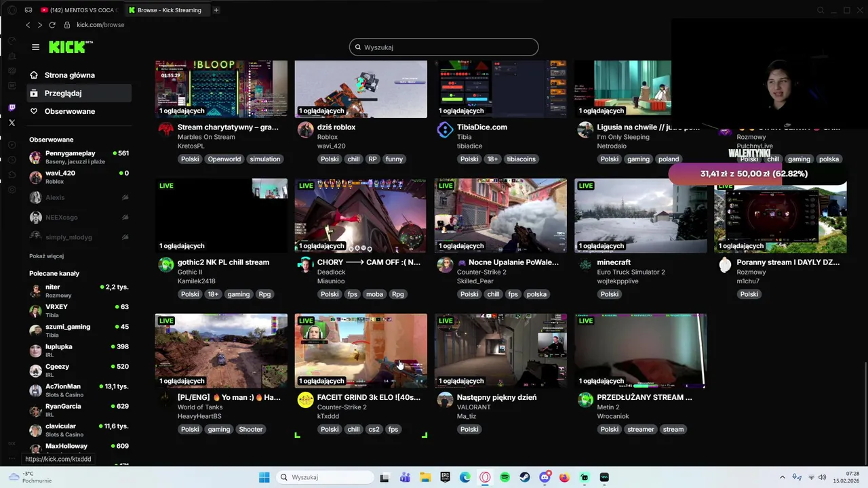Open File Explorer from the taskbar
Image resolution: width=868 pixels, height=488 pixels.
point(425,477)
